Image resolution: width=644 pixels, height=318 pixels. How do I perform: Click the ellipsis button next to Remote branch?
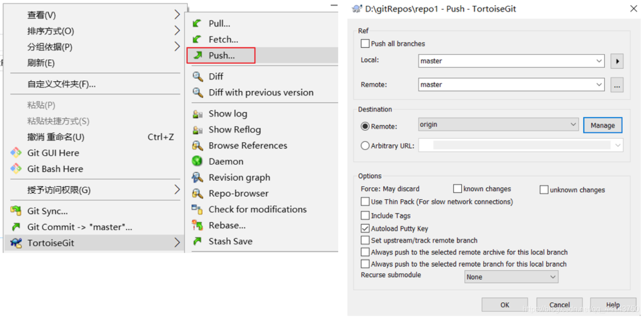pyautogui.click(x=617, y=85)
